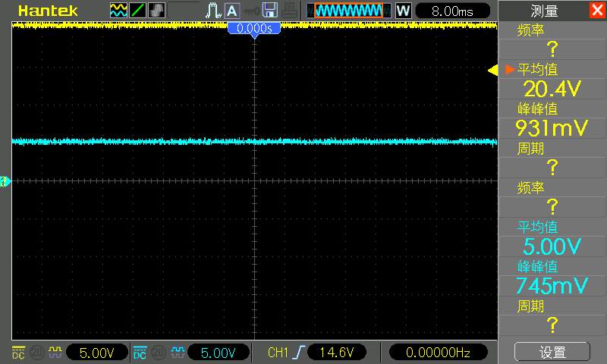The width and height of the screenshot is (607, 364).
Task: Click the 14.6V trigger level readout
Action: click(x=337, y=353)
